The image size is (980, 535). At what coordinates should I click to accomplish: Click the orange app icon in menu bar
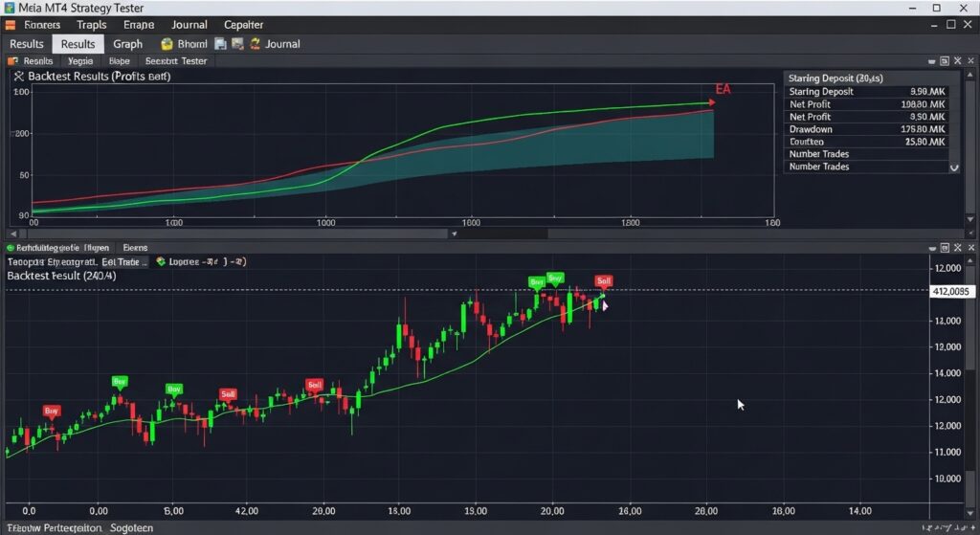click(10, 25)
